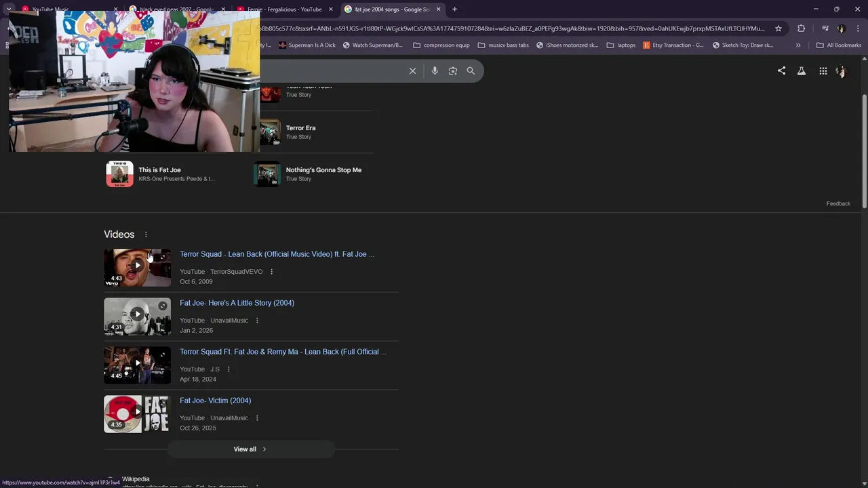This screenshot has width=868, height=488.
Task: Open Lean Back Full Official link by J S
Action: click(283, 352)
